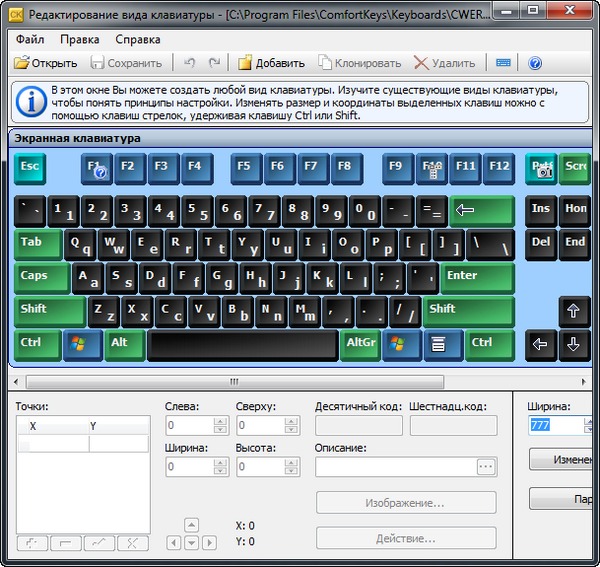
Task: Select the Caps key on the keyboard
Action: tap(41, 277)
